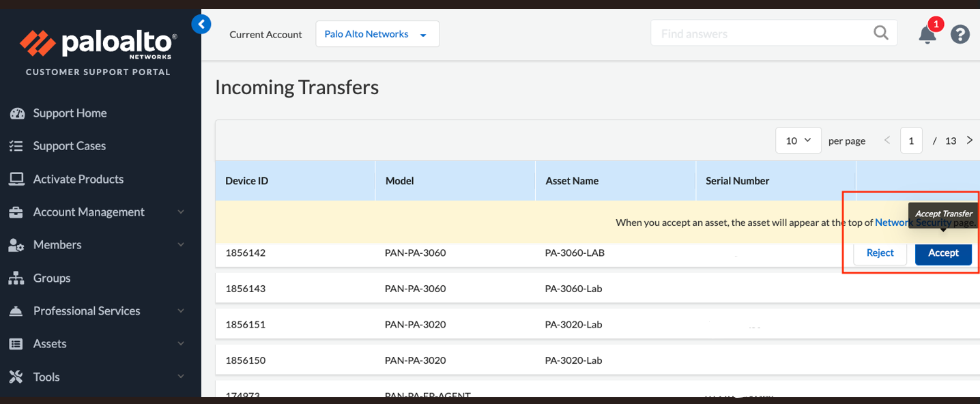Image resolution: width=980 pixels, height=404 pixels.
Task: Click the PA-3060-Lab asset name in row 1856143
Action: 573,289
